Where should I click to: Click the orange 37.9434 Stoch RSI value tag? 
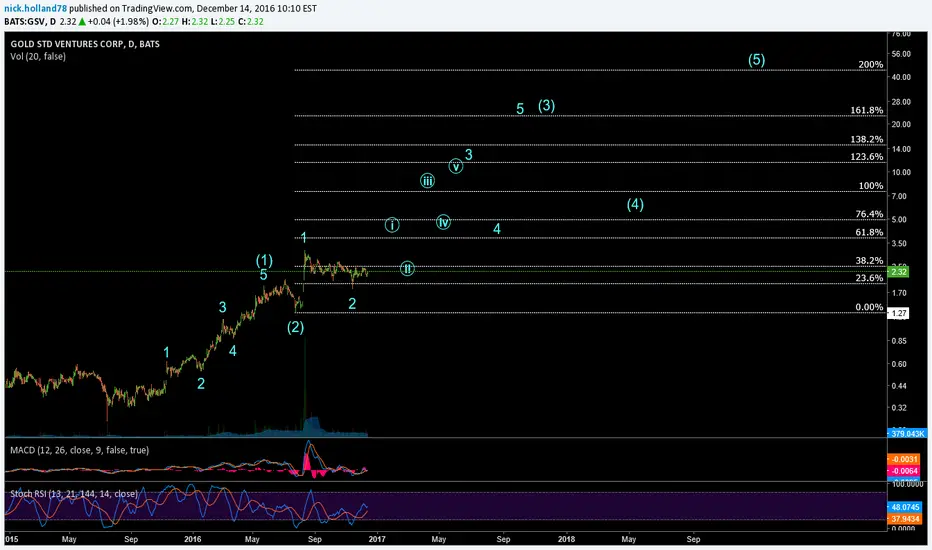click(905, 519)
